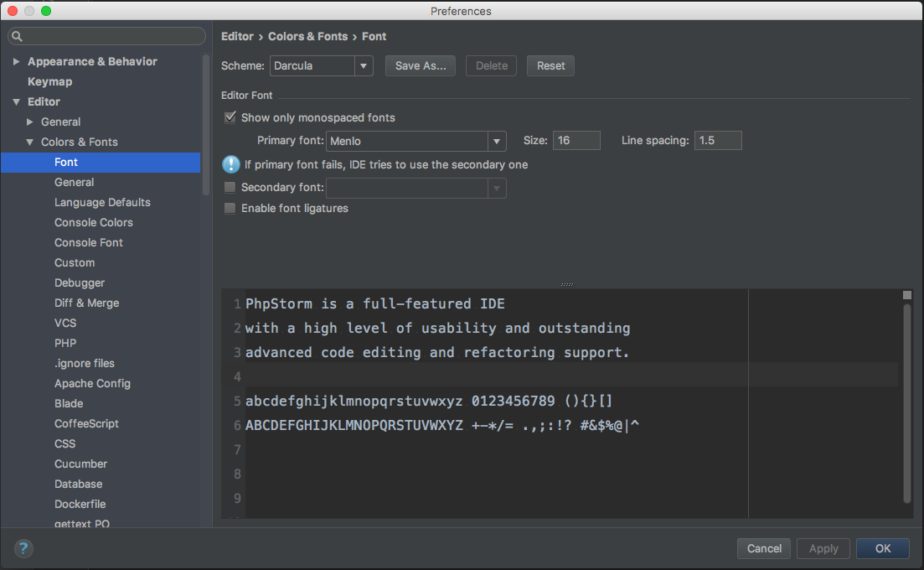This screenshot has width=924, height=570.
Task: Select Dockerfile color settings
Action: (80, 504)
